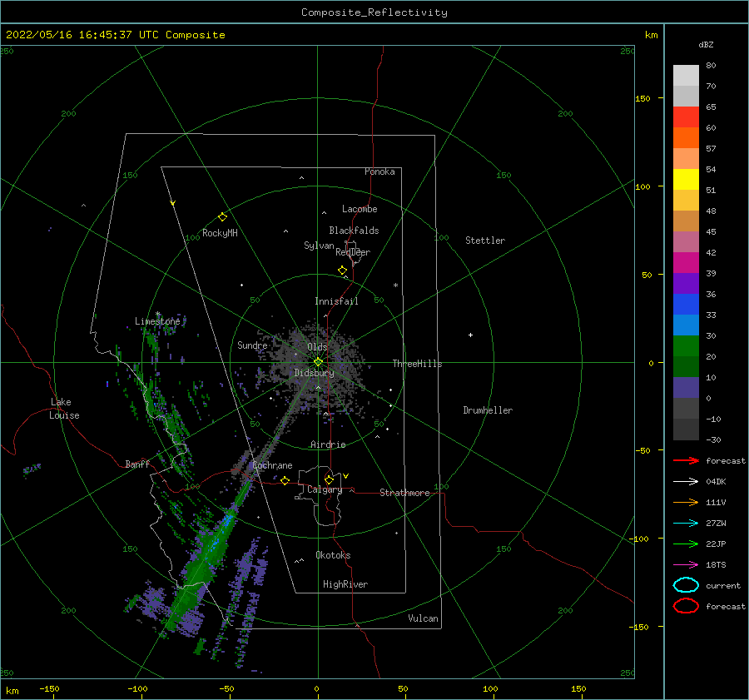The height and width of the screenshot is (700, 749).
Task: Click the red forecast arrow in the legend
Action: coord(686,460)
